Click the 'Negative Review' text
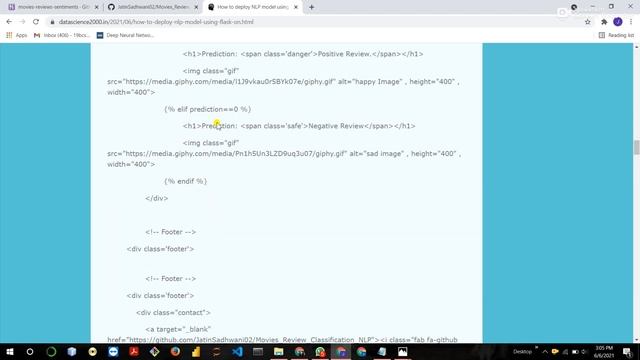640x360 pixels. click(336, 126)
